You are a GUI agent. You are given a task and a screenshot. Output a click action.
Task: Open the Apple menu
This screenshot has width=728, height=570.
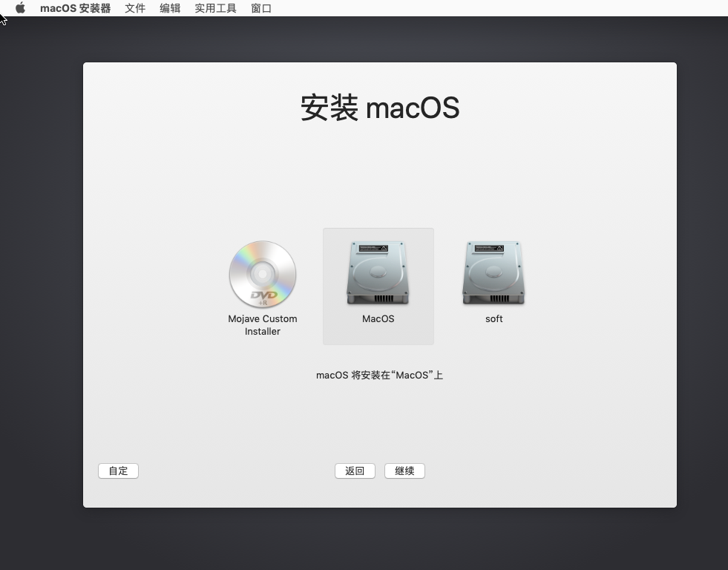pyautogui.click(x=20, y=8)
